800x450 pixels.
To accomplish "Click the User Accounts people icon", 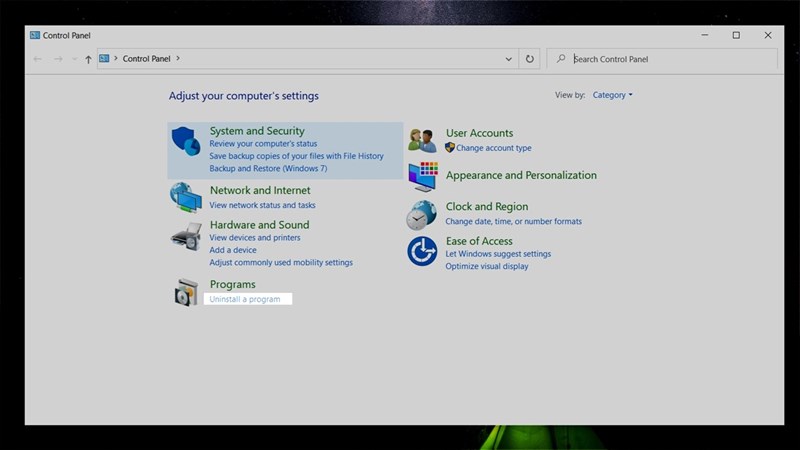I will point(422,141).
